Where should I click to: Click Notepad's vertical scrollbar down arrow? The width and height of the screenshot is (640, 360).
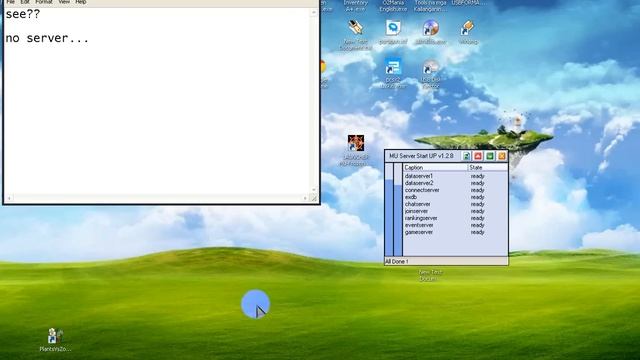313,190
